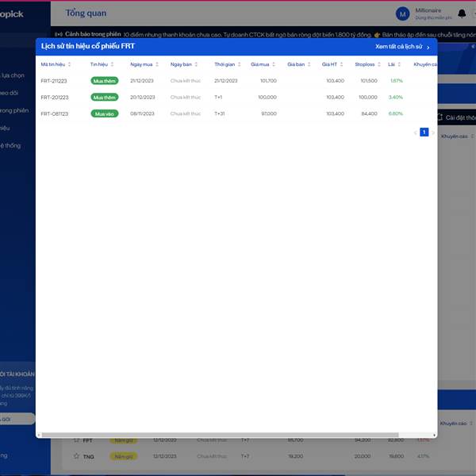Click the 'Cảnh báo trong phiên' alert label
Viewport: 476px width, 476px height.
[x=93, y=34]
